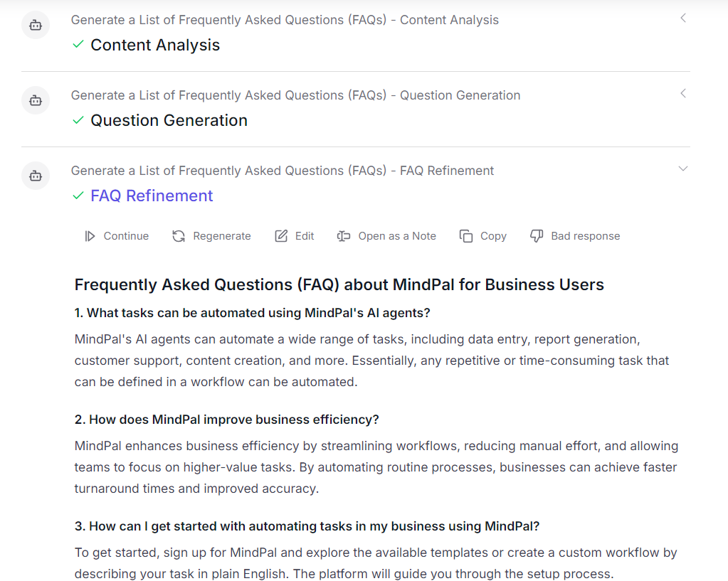728x581 pixels.
Task: Expand the Question Generation step chevron
Action: pyautogui.click(x=683, y=94)
